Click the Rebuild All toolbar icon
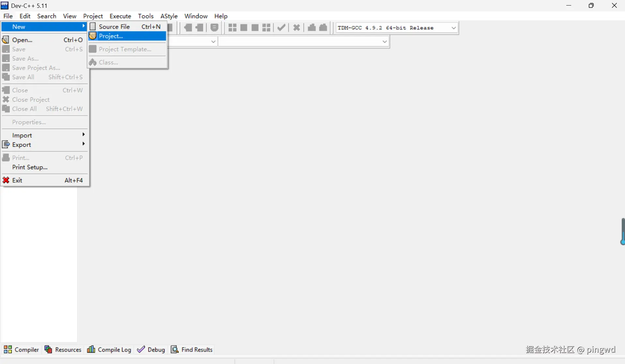625x364 pixels. pyautogui.click(x=266, y=28)
